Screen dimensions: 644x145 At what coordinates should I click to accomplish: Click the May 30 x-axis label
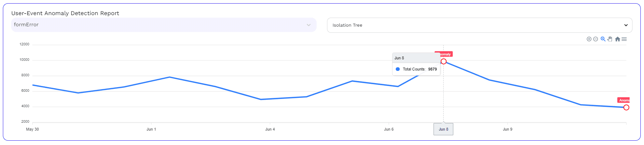[x=32, y=129]
